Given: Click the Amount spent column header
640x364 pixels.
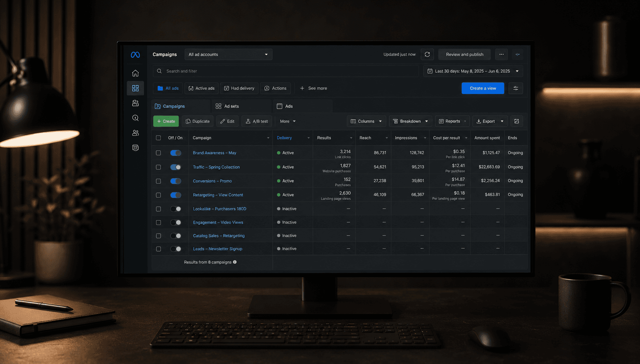Looking at the screenshot, I should click(x=487, y=138).
